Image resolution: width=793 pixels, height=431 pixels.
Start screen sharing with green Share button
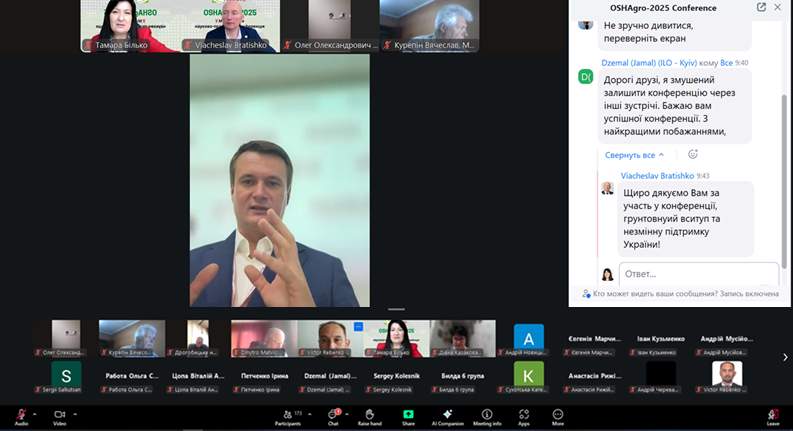click(408, 414)
